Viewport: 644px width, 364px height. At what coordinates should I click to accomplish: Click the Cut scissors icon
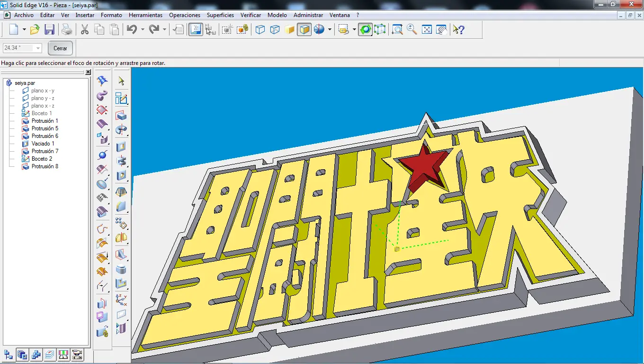(x=85, y=30)
